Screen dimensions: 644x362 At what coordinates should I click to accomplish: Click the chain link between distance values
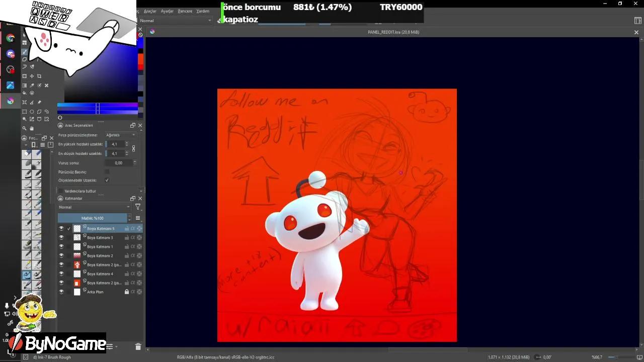coord(133,149)
